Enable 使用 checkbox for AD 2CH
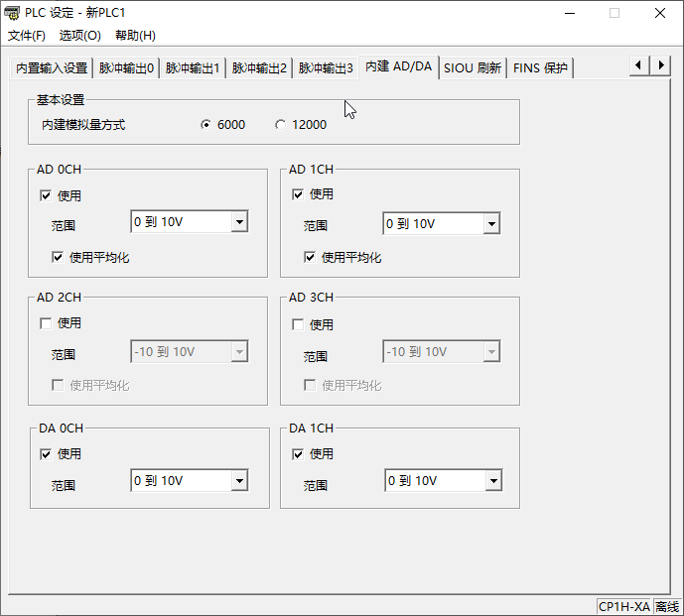Screen dimensions: 684x616 pyautogui.click(x=46, y=322)
